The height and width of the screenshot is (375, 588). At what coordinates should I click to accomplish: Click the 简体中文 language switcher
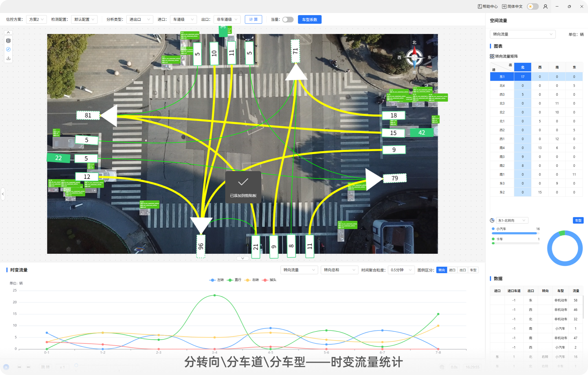[x=512, y=7]
